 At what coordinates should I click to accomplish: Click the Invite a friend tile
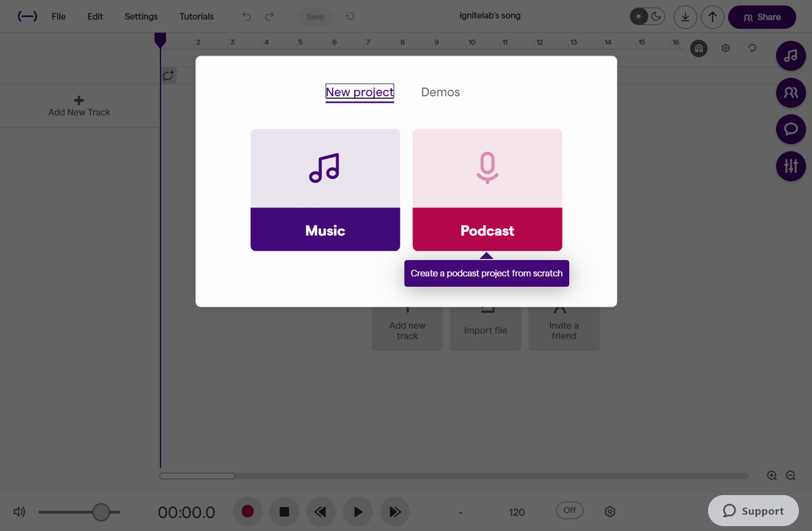[x=564, y=329]
